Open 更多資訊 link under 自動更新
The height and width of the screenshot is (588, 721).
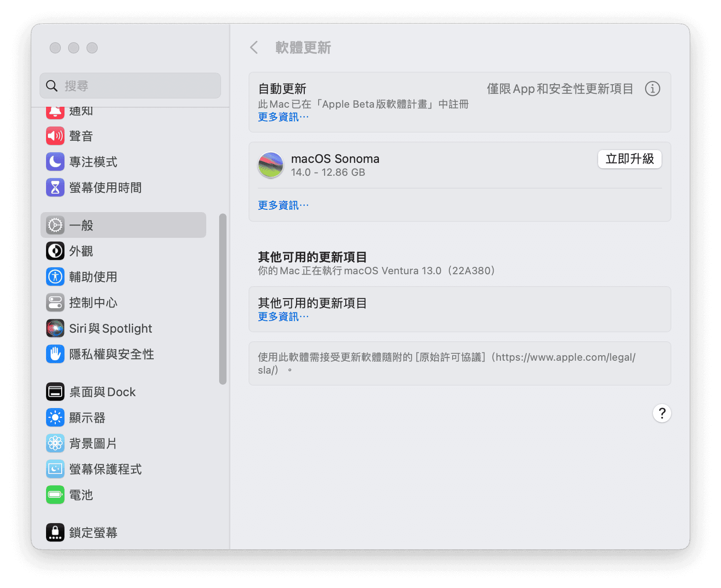[283, 117]
